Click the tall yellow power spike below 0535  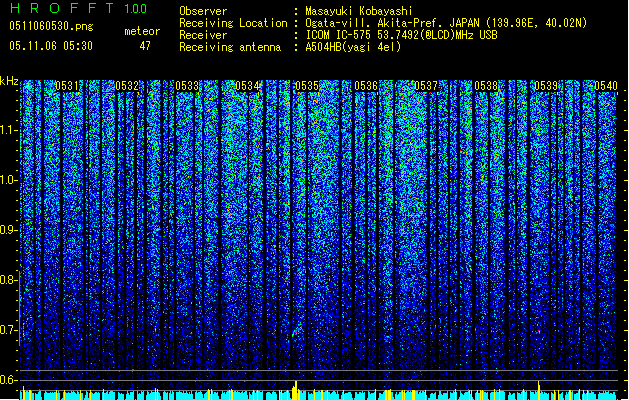coord(296,390)
